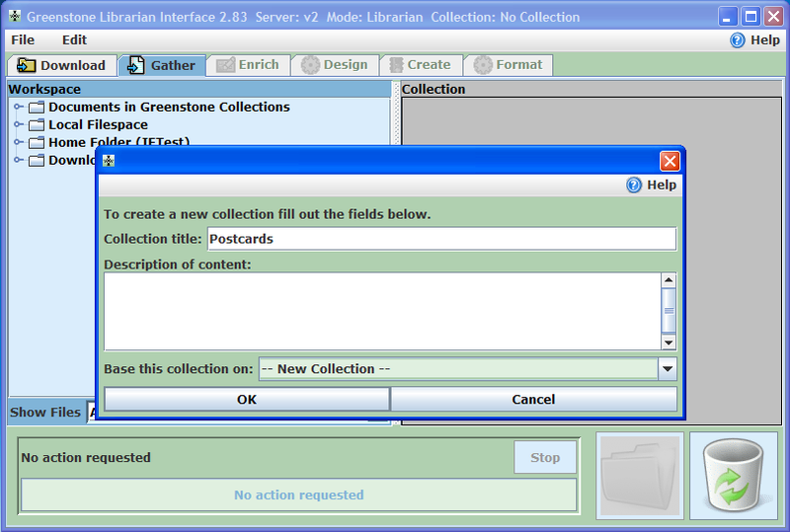Click the Help icon in dialog

[634, 185]
